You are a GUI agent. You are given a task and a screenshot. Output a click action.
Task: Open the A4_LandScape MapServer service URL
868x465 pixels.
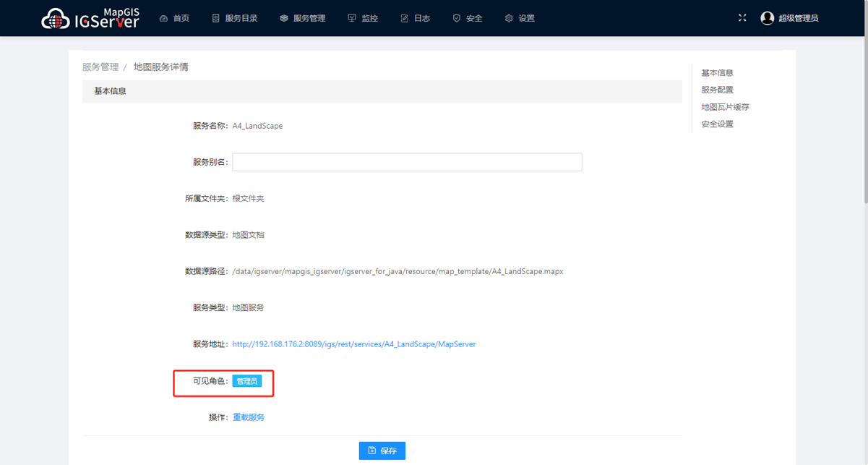coord(353,344)
